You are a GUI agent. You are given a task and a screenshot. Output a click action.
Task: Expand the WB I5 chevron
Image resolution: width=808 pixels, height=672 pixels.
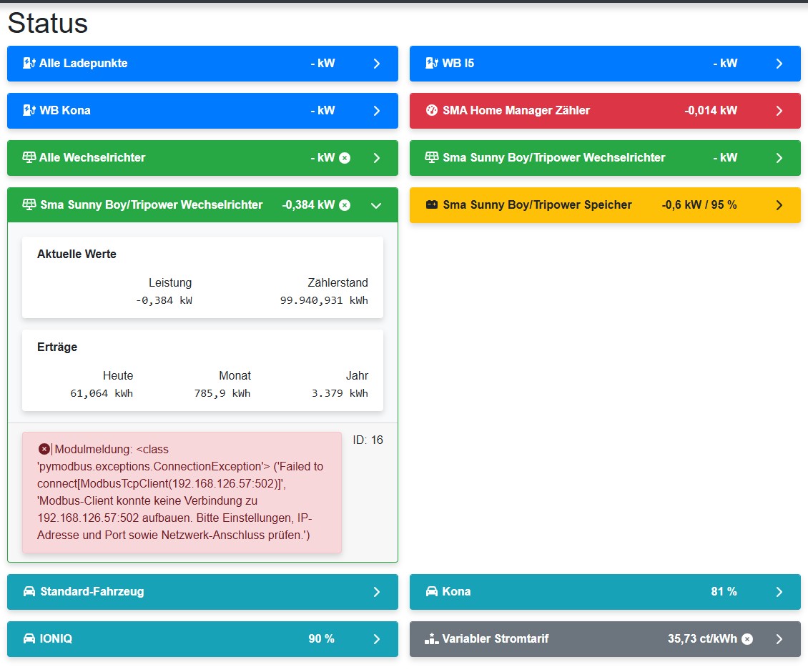[779, 64]
